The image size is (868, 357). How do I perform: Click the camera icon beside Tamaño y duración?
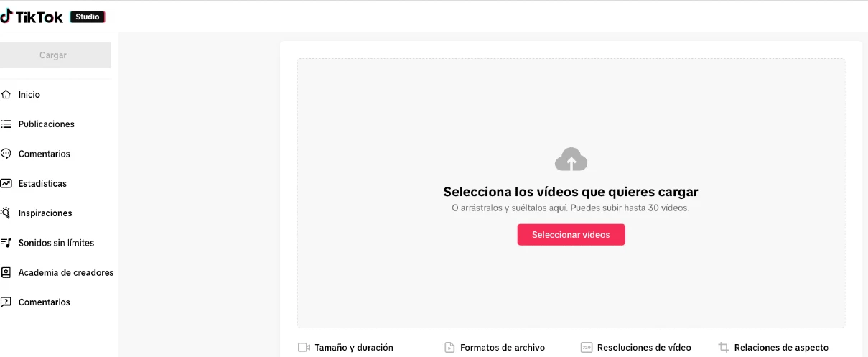point(304,348)
